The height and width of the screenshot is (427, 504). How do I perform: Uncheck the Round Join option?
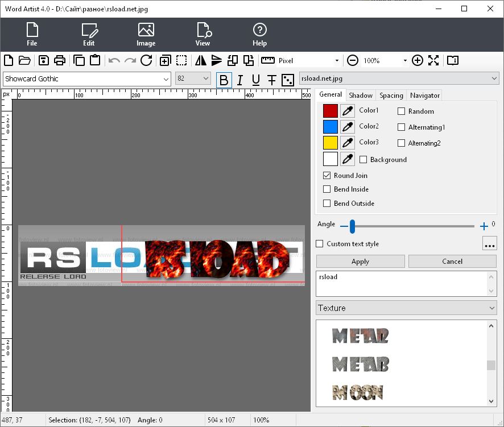[327, 176]
